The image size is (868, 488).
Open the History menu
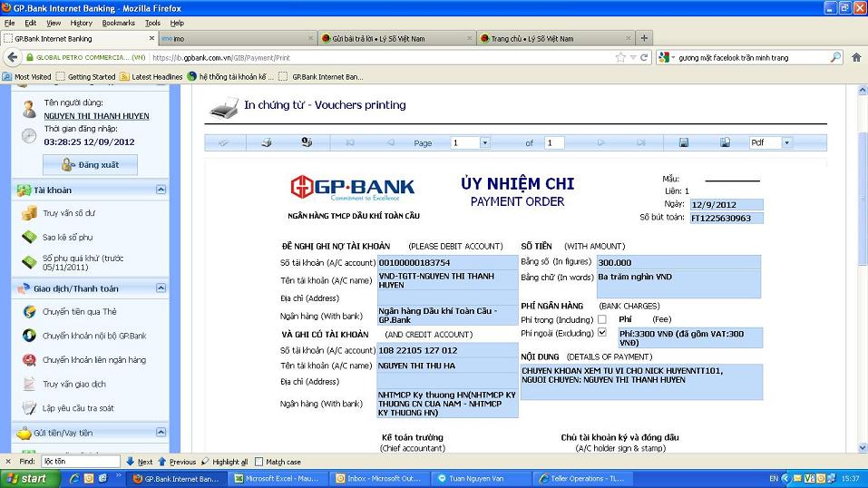[x=81, y=24]
